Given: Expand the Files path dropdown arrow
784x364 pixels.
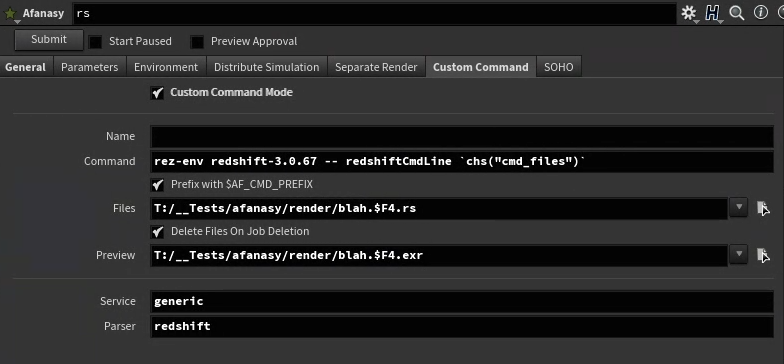Looking at the screenshot, I should [738, 207].
